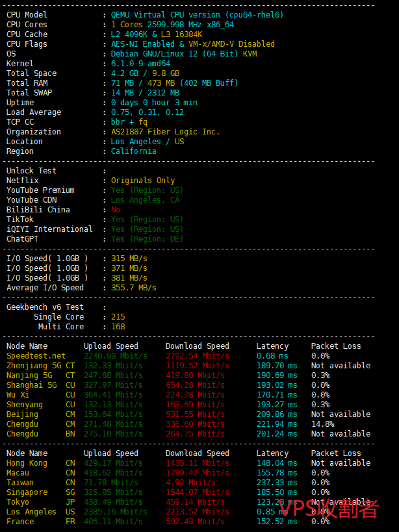Viewport: 399px width, 532px height.
Task: Click the QEMU Virtual CPU model text
Action: pos(197,15)
